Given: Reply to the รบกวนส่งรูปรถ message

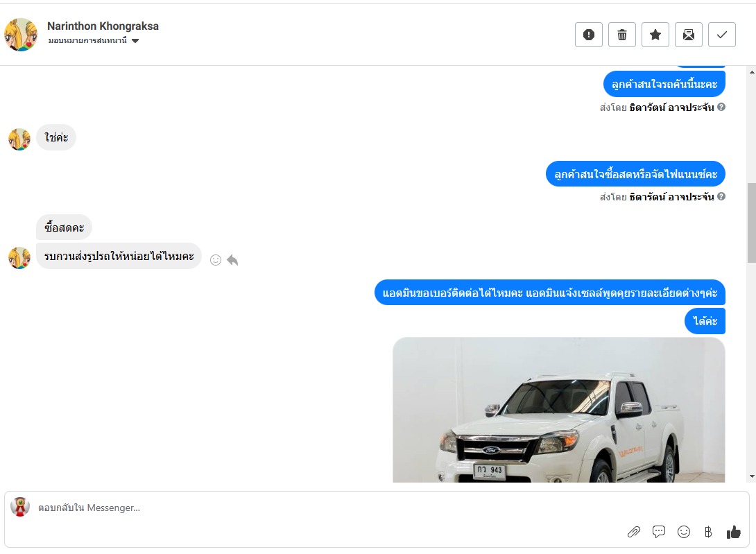Looking at the screenshot, I should pyautogui.click(x=232, y=260).
